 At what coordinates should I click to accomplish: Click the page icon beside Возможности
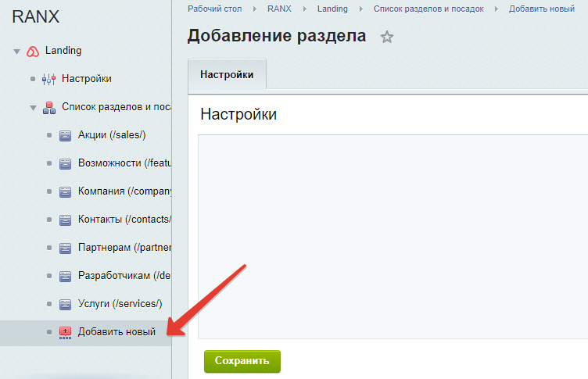65,164
